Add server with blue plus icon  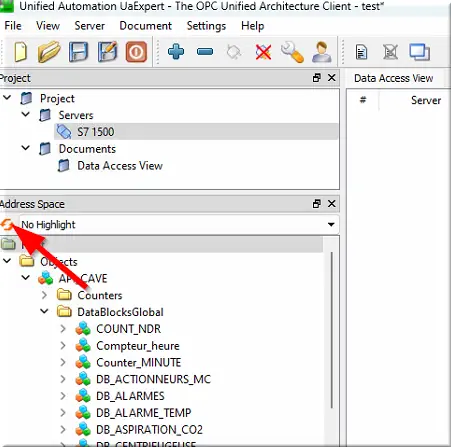(176, 52)
